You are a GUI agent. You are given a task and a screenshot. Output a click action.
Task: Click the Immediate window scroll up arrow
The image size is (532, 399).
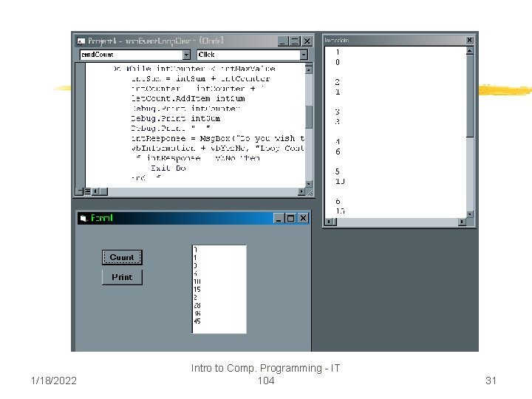[470, 51]
